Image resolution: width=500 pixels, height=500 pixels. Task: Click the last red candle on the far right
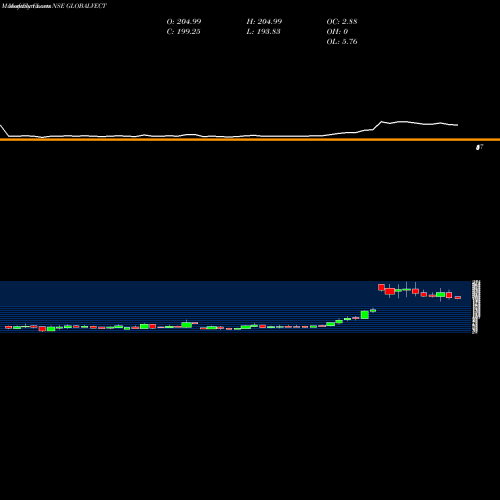pyautogui.click(x=458, y=297)
